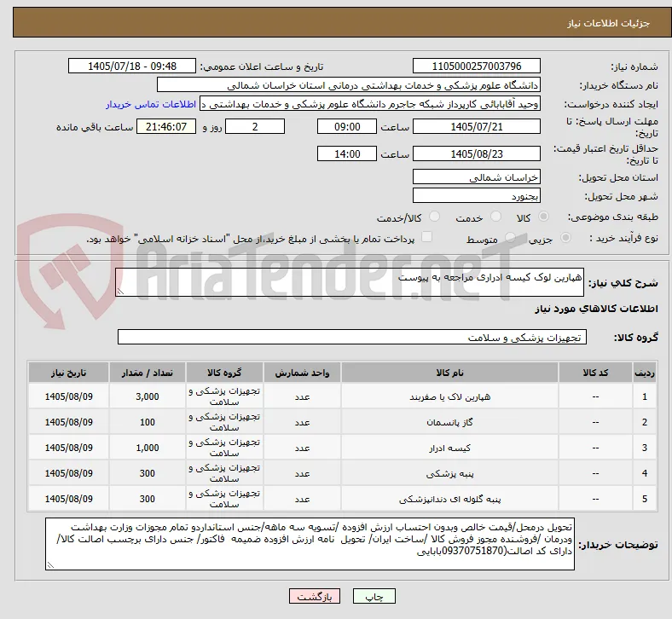Click the تاریخ نیاز column header
Image resolution: width=672 pixels, height=619 pixels.
point(68,373)
